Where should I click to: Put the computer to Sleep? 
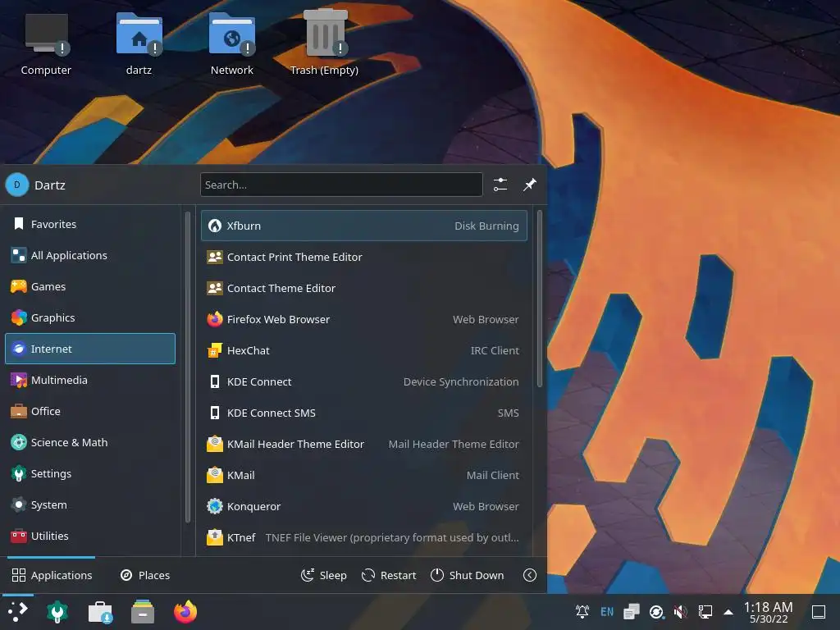(323, 575)
